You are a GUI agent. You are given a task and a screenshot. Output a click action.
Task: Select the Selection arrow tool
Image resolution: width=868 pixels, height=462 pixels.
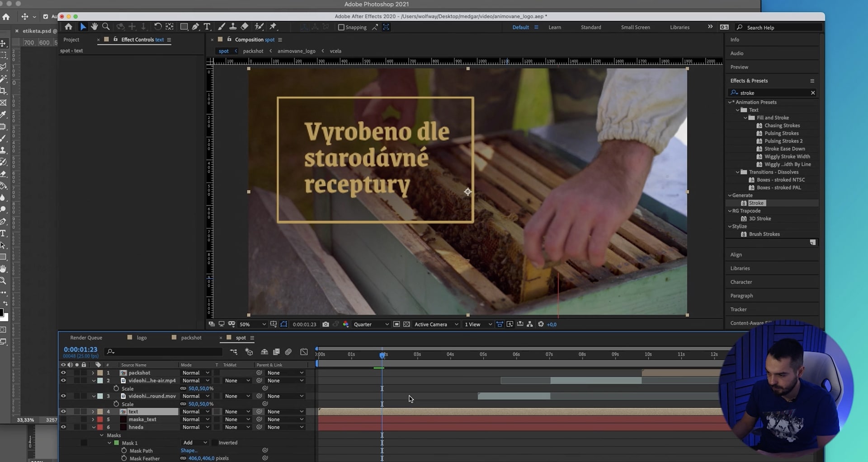tap(83, 27)
